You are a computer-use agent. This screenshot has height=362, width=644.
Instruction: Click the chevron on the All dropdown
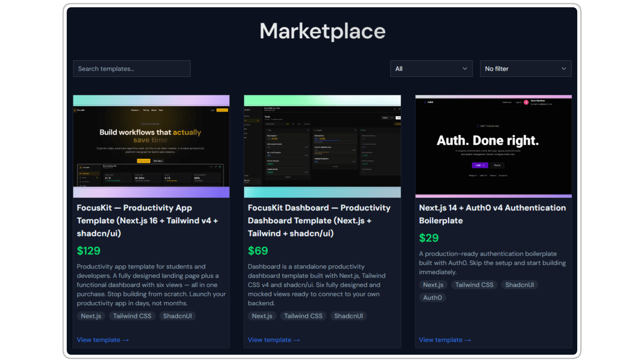pyautogui.click(x=465, y=69)
